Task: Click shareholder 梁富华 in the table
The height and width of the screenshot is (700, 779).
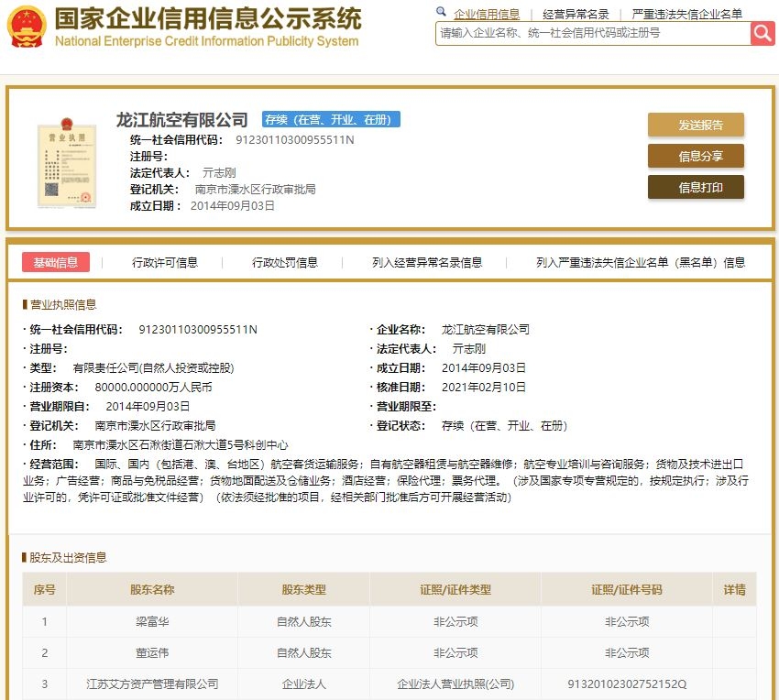Action: tap(152, 621)
